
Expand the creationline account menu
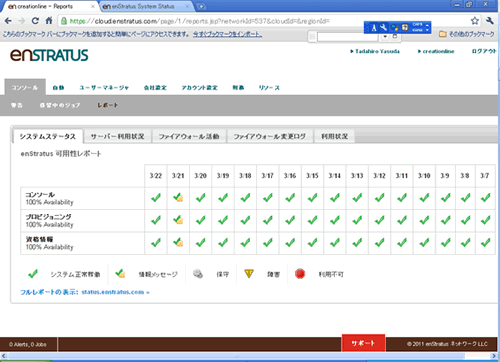point(436,51)
